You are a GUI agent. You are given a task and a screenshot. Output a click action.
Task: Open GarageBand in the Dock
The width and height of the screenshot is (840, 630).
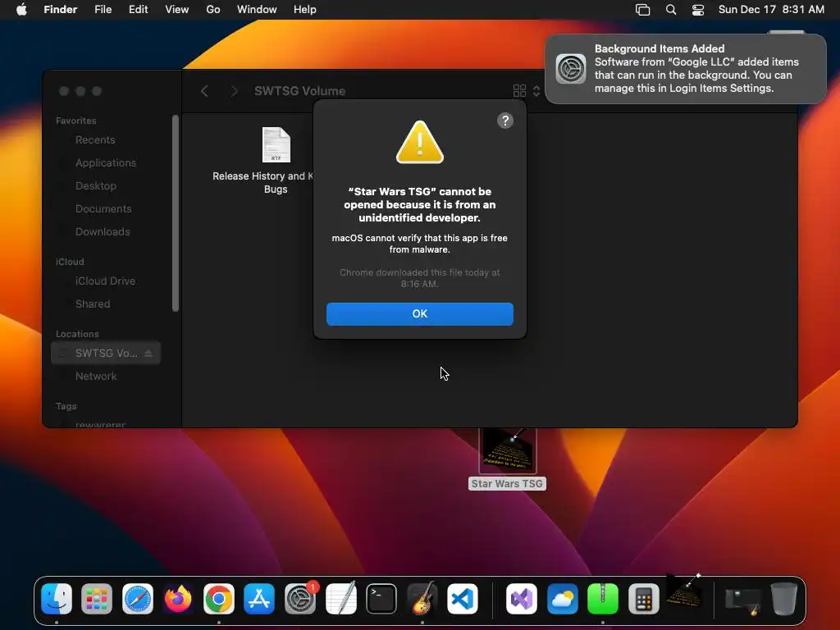pos(422,599)
